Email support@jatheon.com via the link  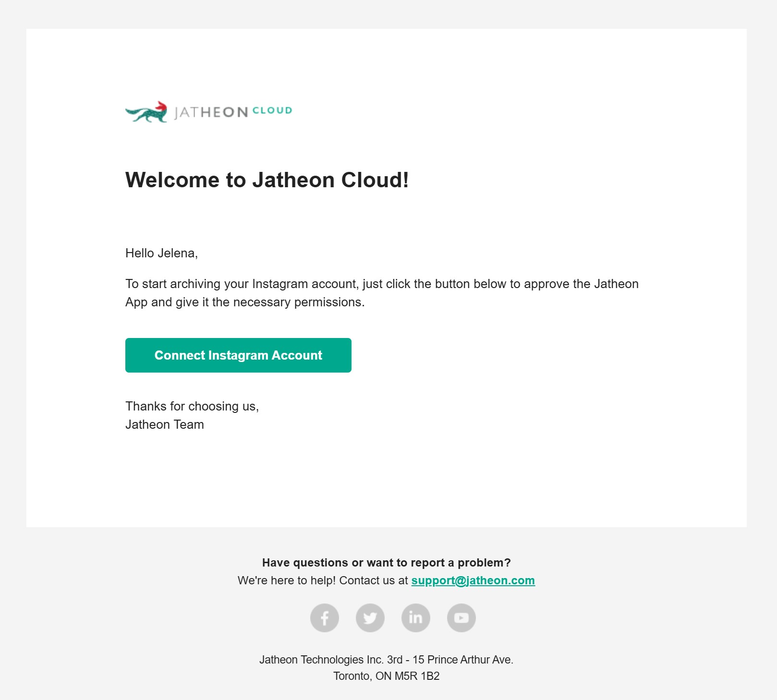coord(473,580)
